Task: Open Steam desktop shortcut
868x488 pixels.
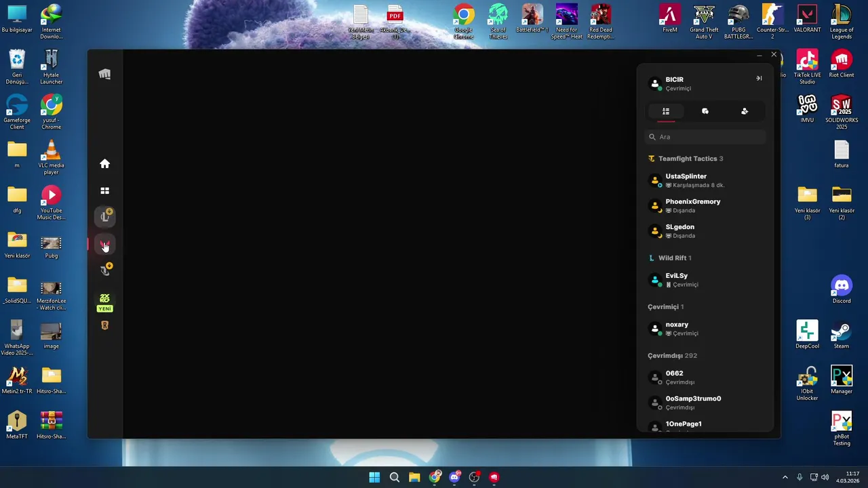Action: pos(842,335)
